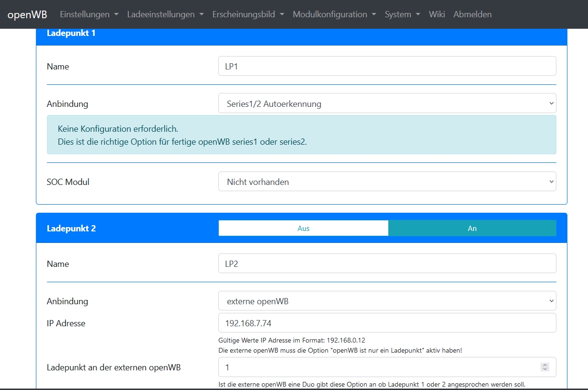Expand the Erscheinungsbild navigation menu
Screen dimensions: 588x390
coord(248,14)
